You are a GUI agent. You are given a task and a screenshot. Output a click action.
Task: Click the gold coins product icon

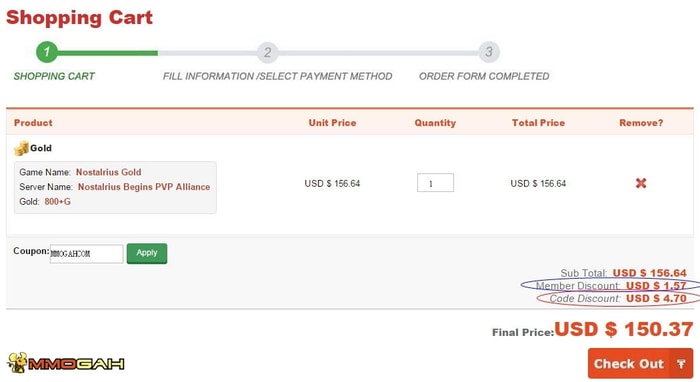[21, 148]
